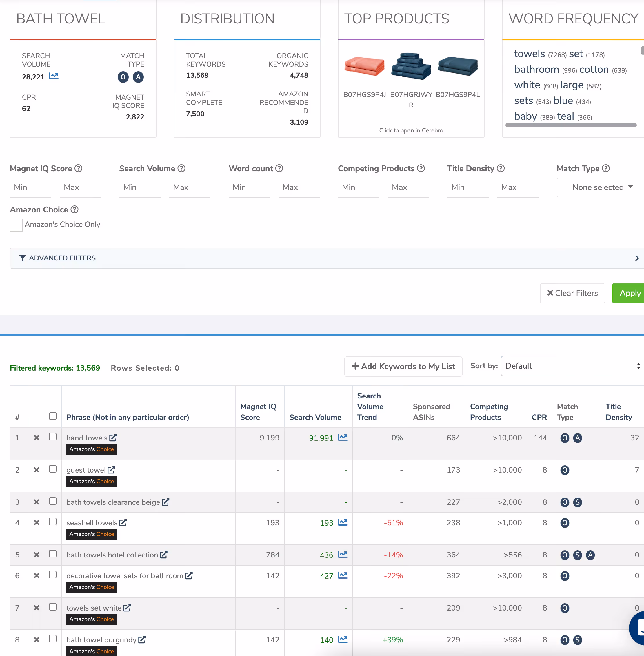
Task: Toggle the select-all checkbox in table header
Action: [53, 416]
